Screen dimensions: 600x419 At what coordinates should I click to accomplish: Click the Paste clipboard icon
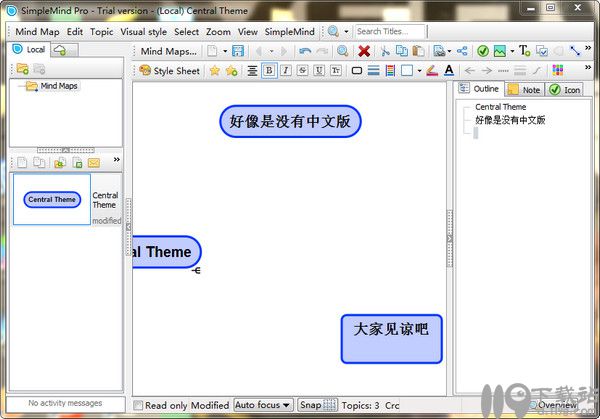tap(418, 51)
